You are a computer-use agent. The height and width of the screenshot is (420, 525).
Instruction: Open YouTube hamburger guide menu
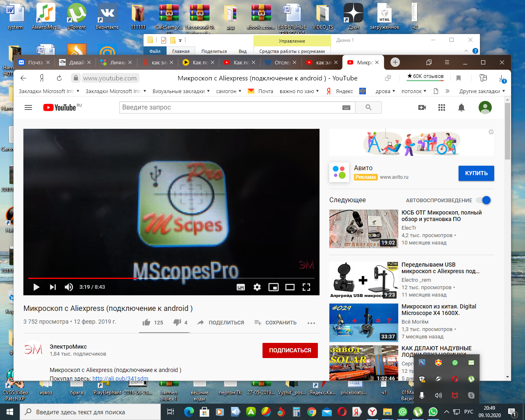point(28,107)
